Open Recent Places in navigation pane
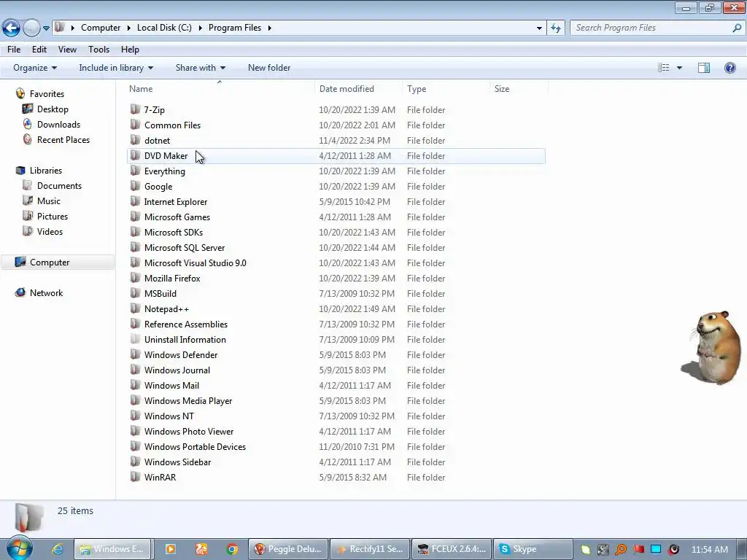 63,139
